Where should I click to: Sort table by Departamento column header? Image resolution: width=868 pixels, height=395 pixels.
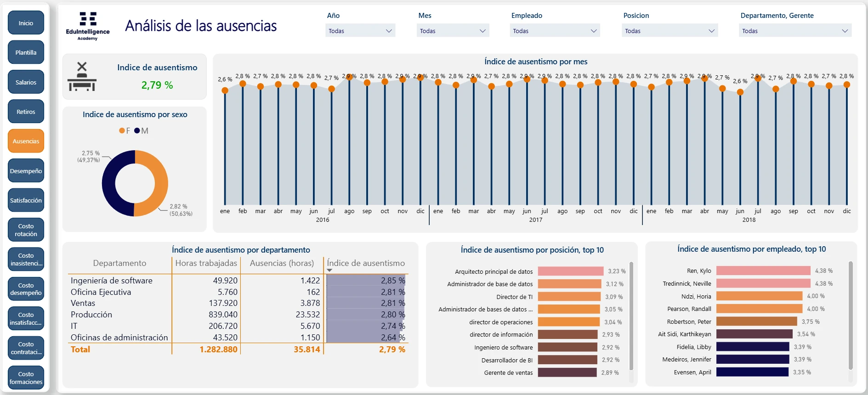[x=119, y=263]
